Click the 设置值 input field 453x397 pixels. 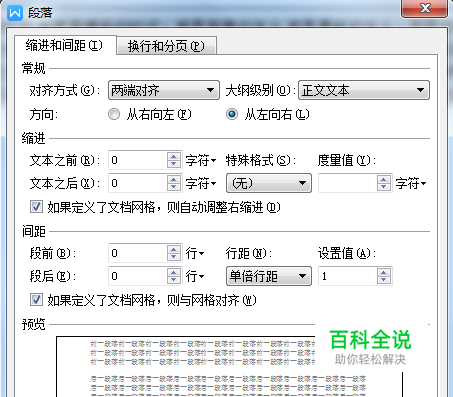[x=348, y=276]
